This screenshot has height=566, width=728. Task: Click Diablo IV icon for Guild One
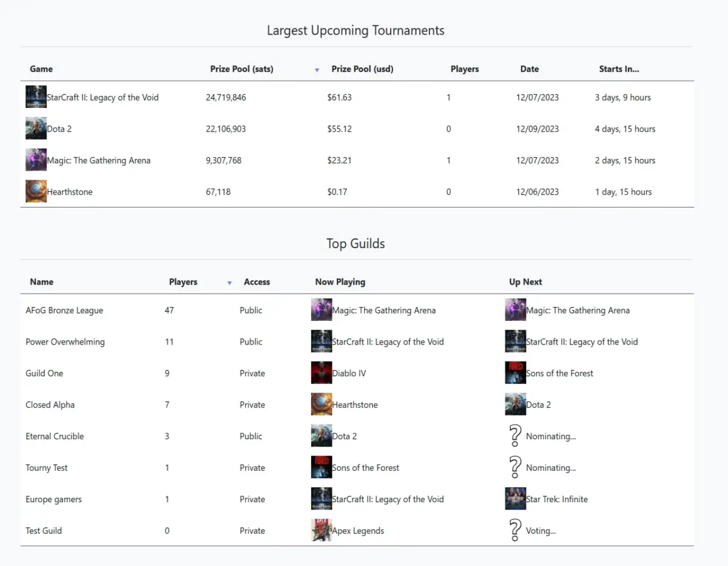coord(321,373)
